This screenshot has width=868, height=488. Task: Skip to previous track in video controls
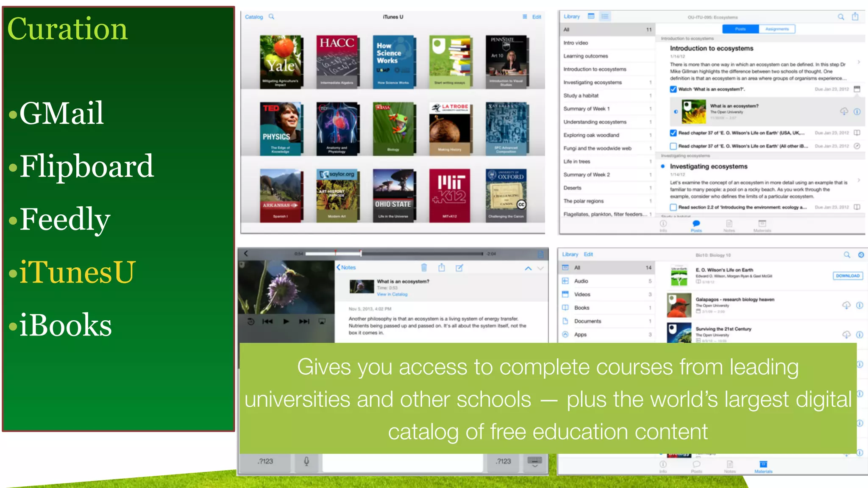[267, 322]
